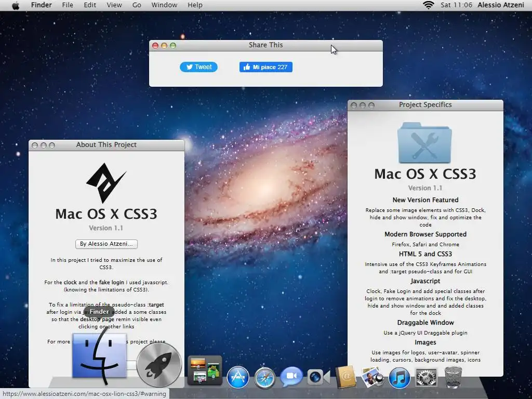Open Address Book in the dock
This screenshot has height=399, width=532.
(x=345, y=377)
